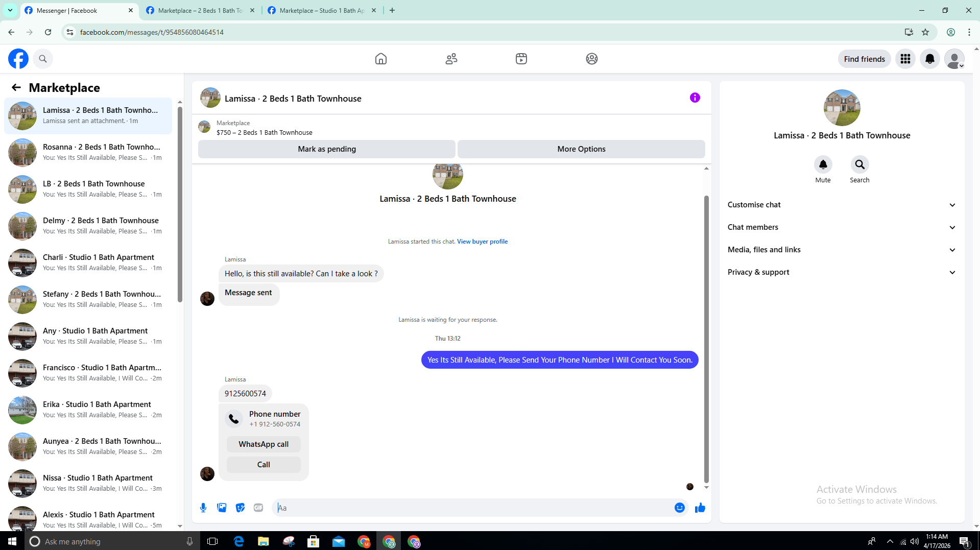Open Erika's Studio 1 Bath Apartment chat
Viewport: 980px width, 550px height.
tap(88, 410)
